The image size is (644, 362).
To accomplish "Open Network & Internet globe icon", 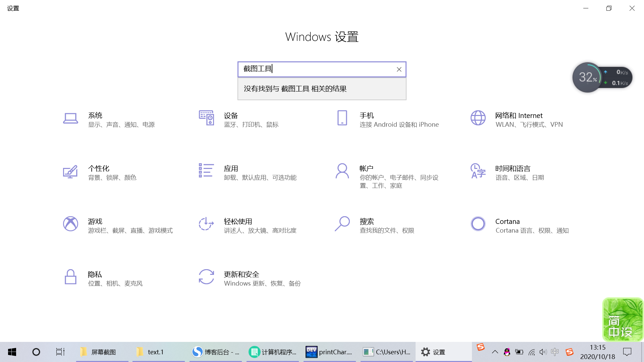I will pyautogui.click(x=478, y=118).
